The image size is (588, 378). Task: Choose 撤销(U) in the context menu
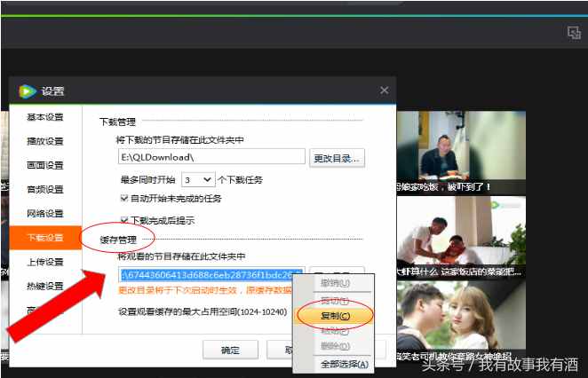[335, 283]
